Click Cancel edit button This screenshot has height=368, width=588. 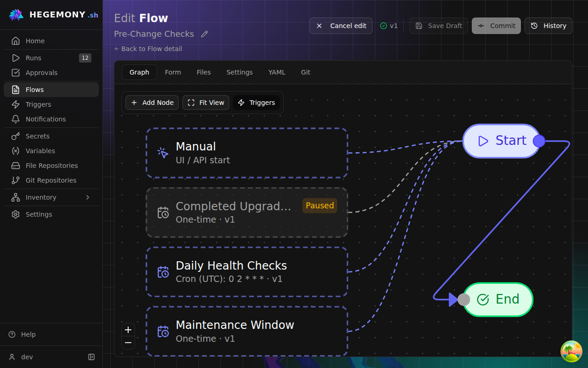[341, 26]
